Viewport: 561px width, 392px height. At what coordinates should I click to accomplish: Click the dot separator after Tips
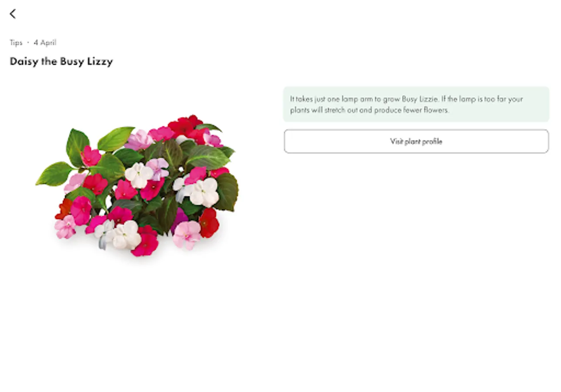tap(28, 43)
